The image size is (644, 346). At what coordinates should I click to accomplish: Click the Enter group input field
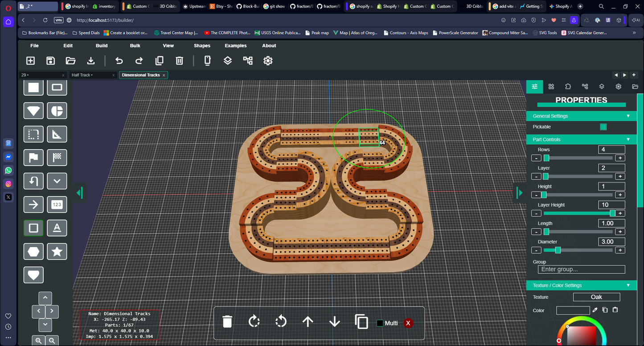(581, 269)
